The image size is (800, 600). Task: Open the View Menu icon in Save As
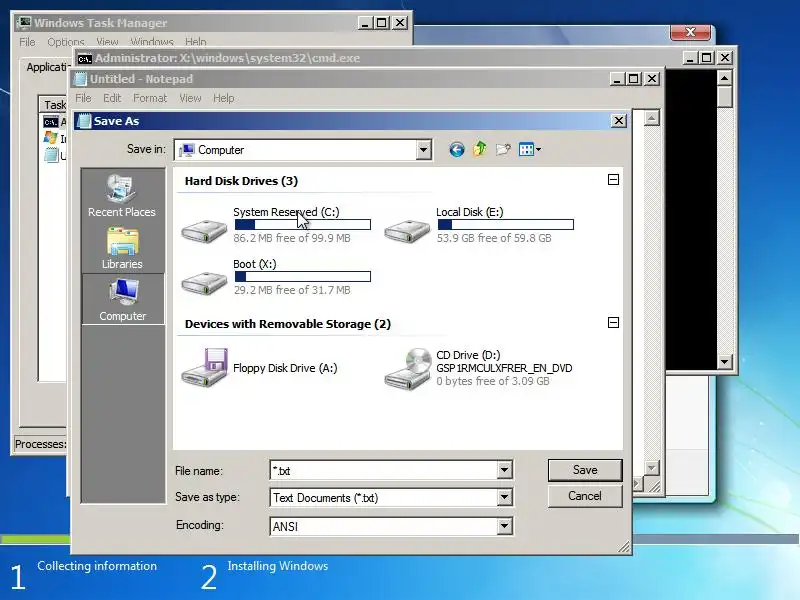pos(530,149)
